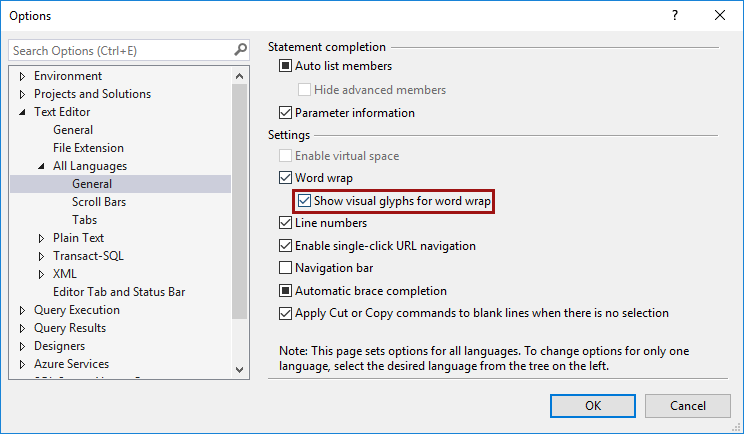This screenshot has height=434, width=744.
Task: Uncheck Show visual glyphs for word wrap
Action: [305, 201]
